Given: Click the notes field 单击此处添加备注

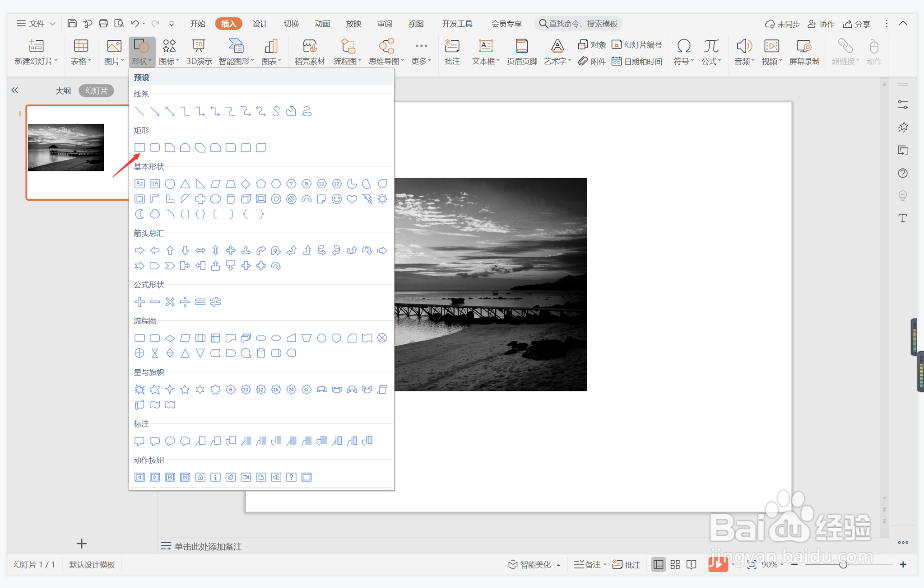Looking at the screenshot, I should 208,547.
